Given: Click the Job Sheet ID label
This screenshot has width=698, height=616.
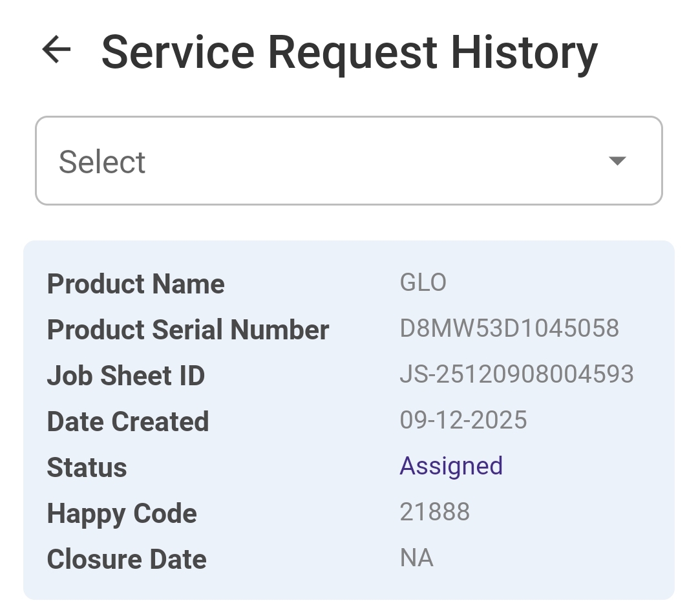Looking at the screenshot, I should click(126, 376).
